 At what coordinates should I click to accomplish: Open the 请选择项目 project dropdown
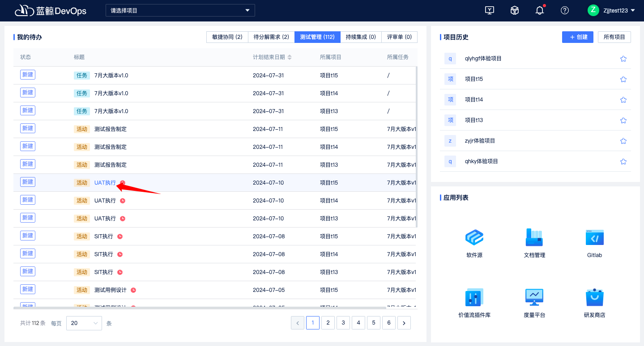click(x=180, y=10)
